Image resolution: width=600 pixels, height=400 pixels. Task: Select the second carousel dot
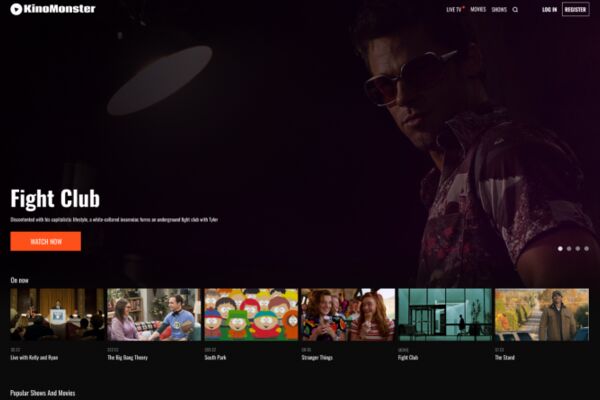coord(569,249)
